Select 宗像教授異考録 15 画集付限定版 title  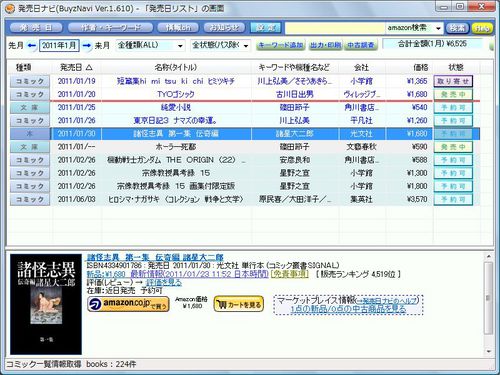click(176, 186)
